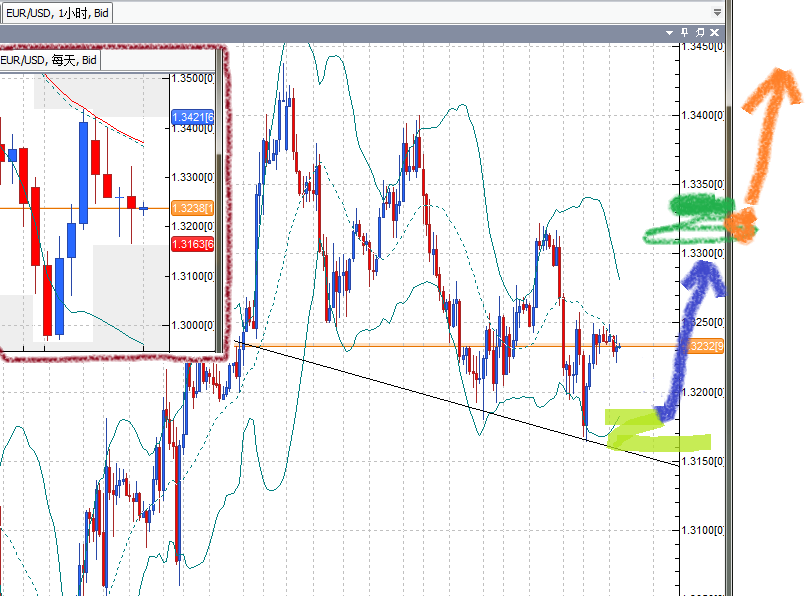The image size is (807, 596).
Task: Toggle the pin (auto-hide) icon of chart panel
Action: (x=685, y=32)
